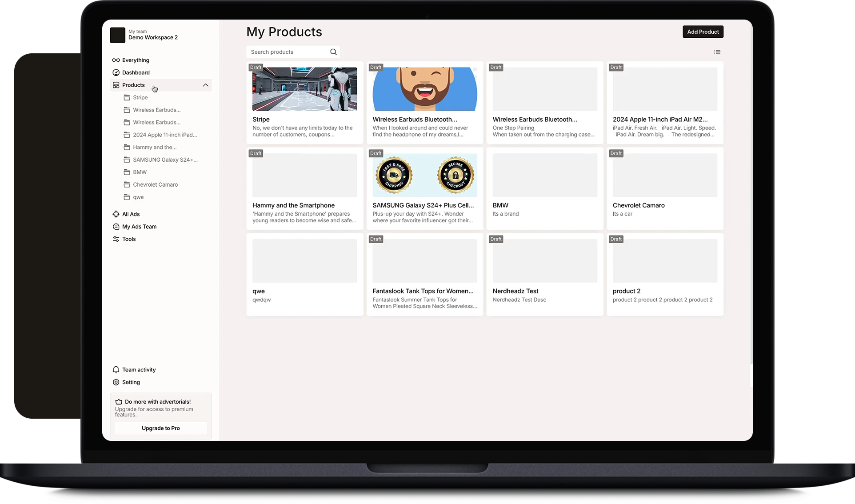Click '2024 Apple 11-inch iPad Air M2...' title
Image resolution: width=855 pixels, height=504 pixels.
(x=660, y=120)
